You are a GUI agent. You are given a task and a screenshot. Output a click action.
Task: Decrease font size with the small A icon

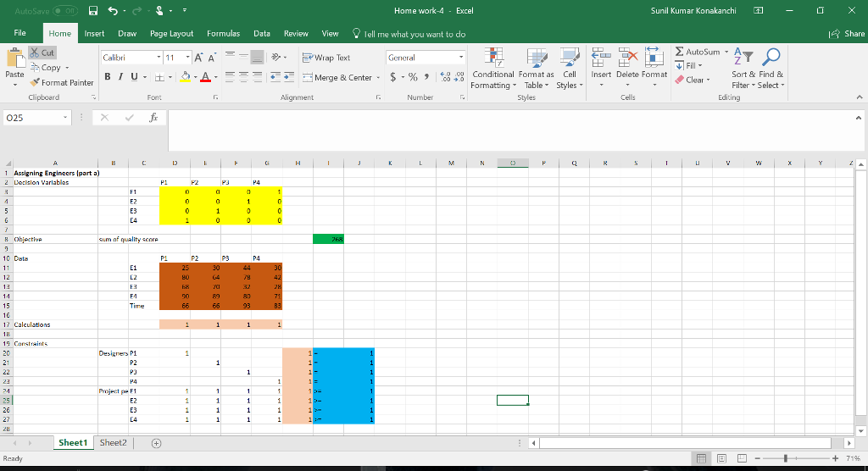(x=211, y=58)
